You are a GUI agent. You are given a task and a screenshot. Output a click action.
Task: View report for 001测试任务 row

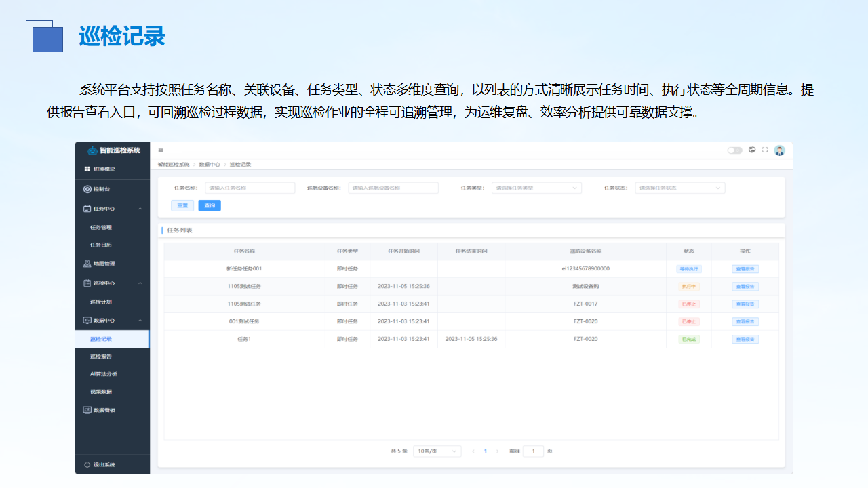(x=745, y=322)
